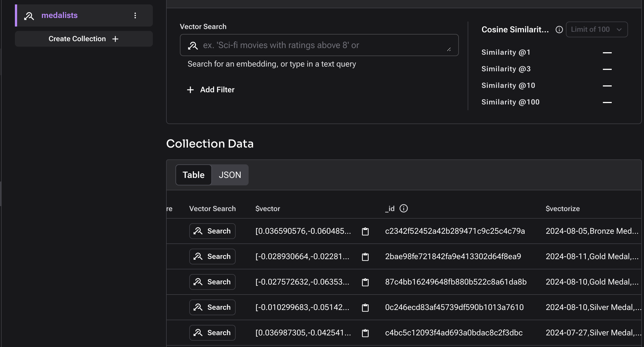Copy the _id starting with 0c246ecd
The width and height of the screenshot is (644, 347).
pyautogui.click(x=365, y=307)
